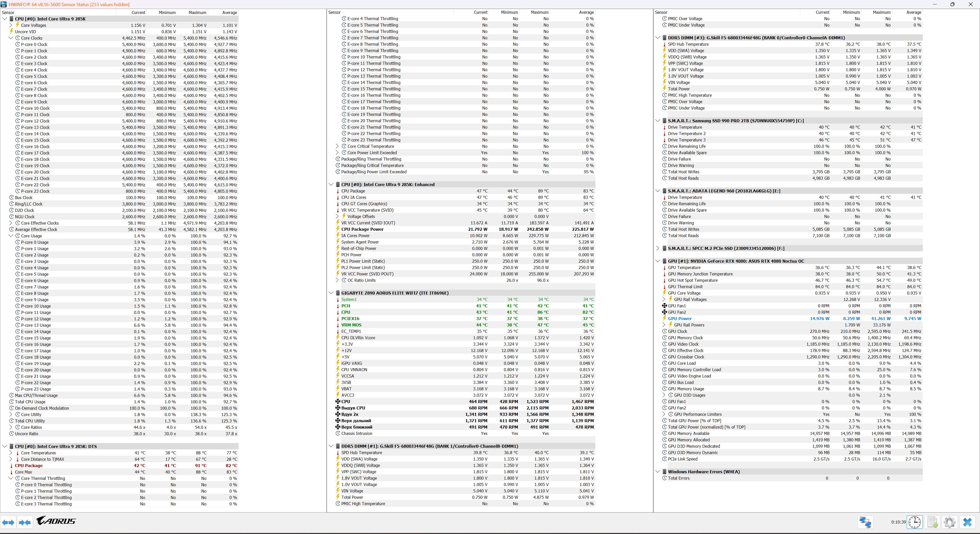Collapse the GIGABYTE Z890 AORUS ELITE section
980x534 pixels.
331,293
